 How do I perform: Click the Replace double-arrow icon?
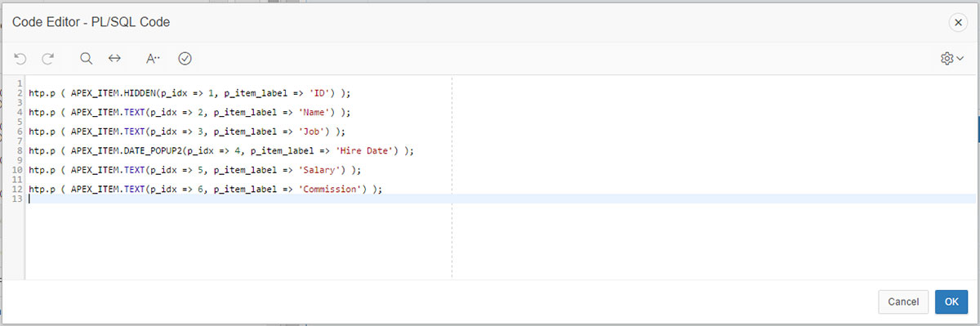coord(114,58)
